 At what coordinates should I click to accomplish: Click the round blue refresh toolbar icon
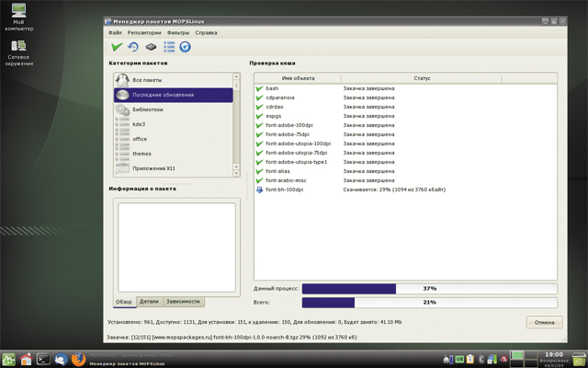tap(185, 47)
